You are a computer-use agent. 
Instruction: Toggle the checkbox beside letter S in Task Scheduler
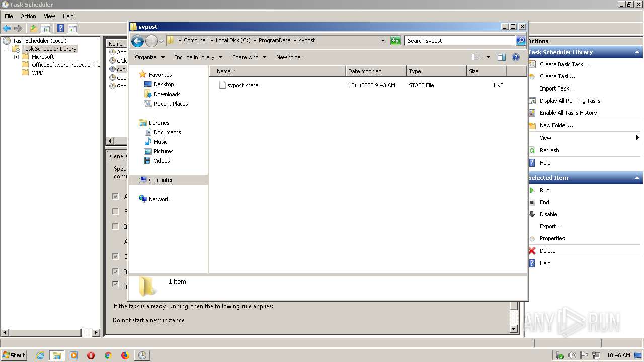[115, 256]
